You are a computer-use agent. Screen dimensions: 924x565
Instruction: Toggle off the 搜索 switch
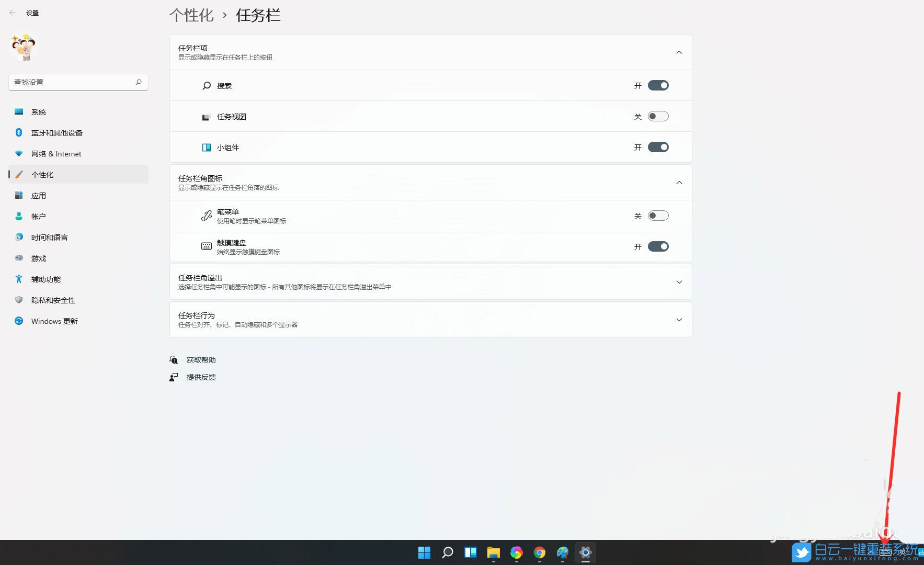(x=658, y=85)
